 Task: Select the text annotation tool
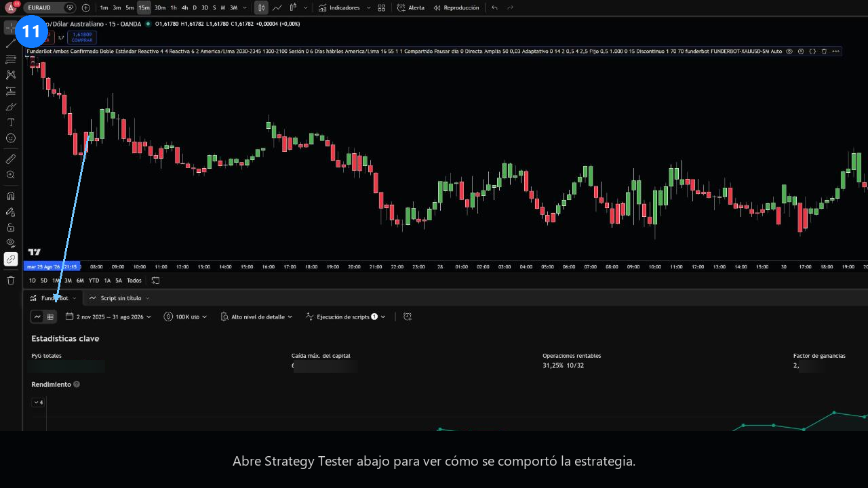11,122
